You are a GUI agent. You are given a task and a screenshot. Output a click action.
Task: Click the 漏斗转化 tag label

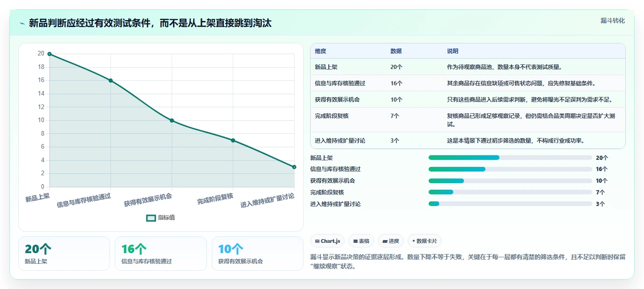[x=612, y=21]
